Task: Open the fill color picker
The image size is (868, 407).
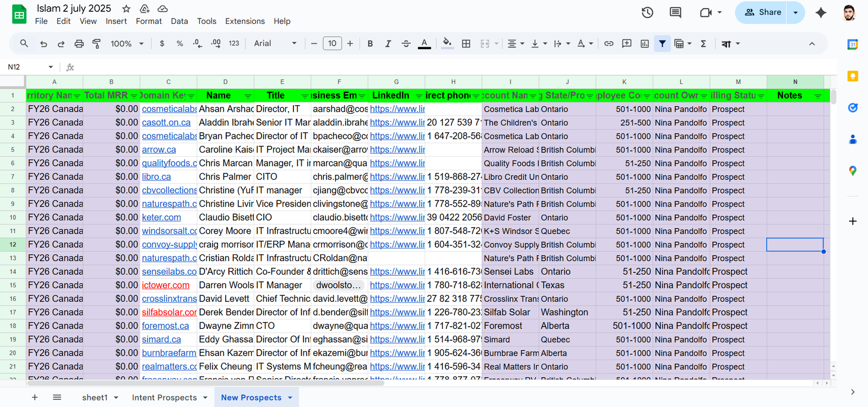Action: coord(447,44)
